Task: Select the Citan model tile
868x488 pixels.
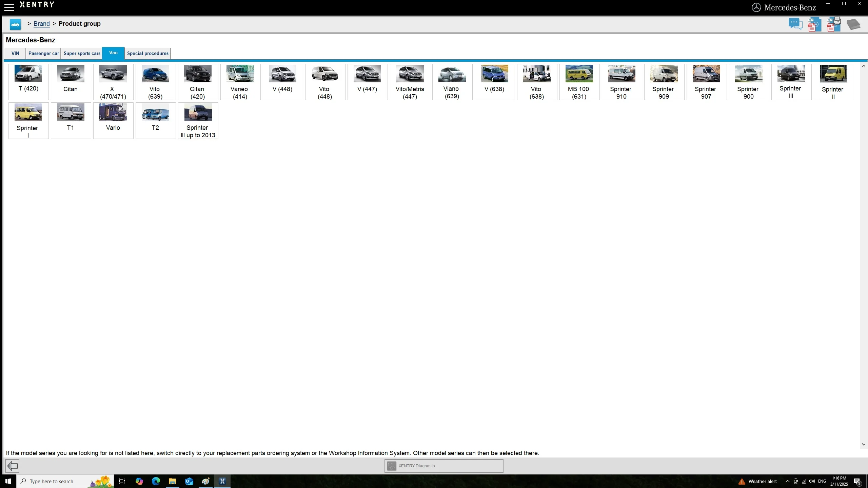Action: click(x=71, y=82)
